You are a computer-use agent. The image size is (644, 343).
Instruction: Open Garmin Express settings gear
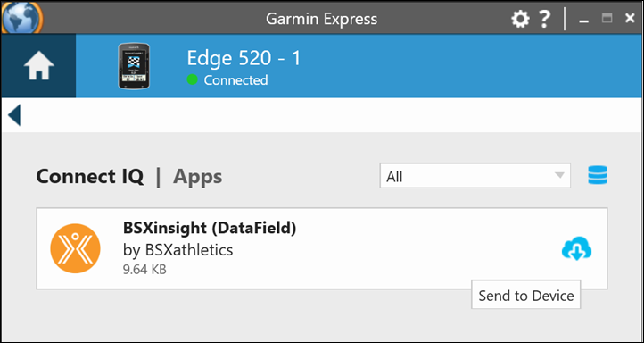520,19
